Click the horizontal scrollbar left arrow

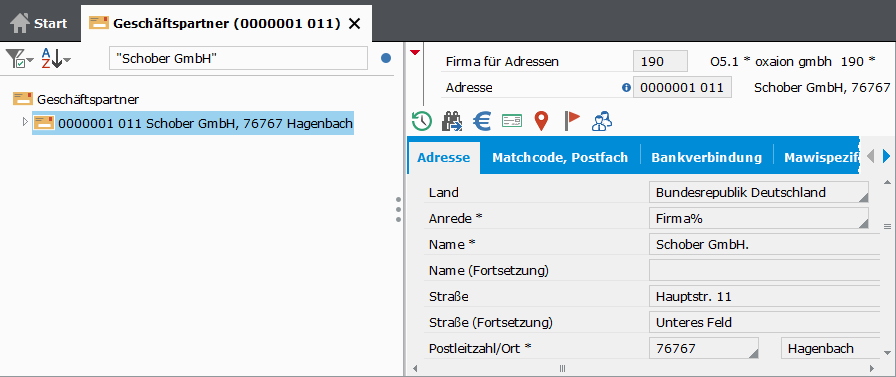pos(415,368)
